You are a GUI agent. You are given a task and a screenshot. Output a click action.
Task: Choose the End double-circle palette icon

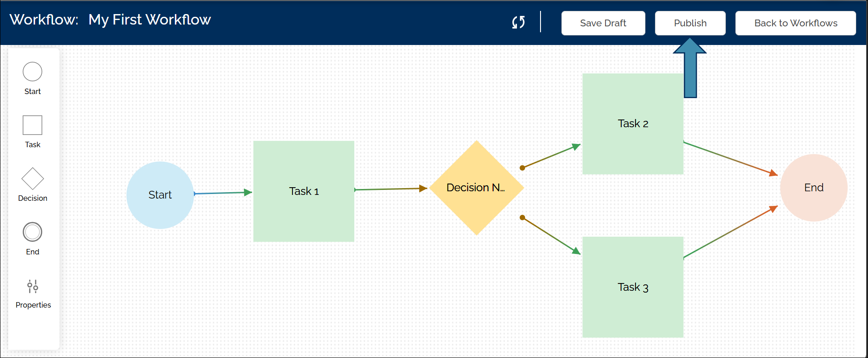(x=33, y=232)
